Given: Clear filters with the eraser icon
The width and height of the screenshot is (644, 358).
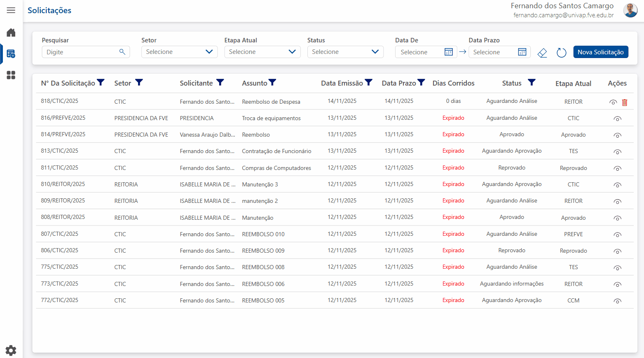Looking at the screenshot, I should pos(542,53).
